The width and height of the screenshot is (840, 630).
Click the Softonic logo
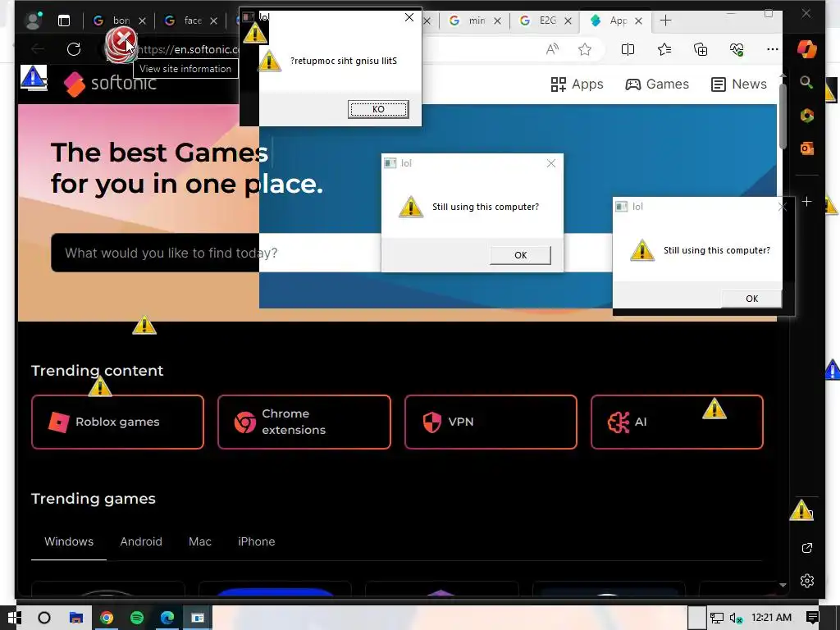pyautogui.click(x=110, y=84)
